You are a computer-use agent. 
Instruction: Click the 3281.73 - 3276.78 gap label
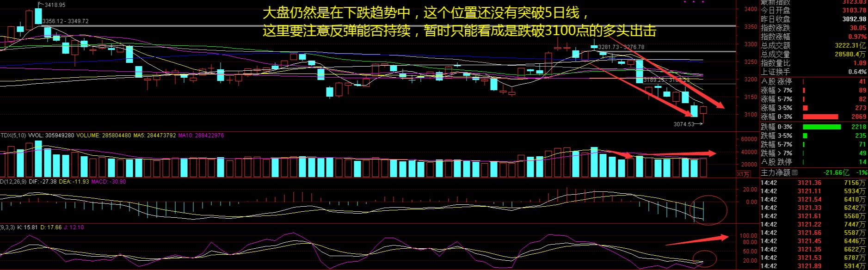tap(621, 47)
